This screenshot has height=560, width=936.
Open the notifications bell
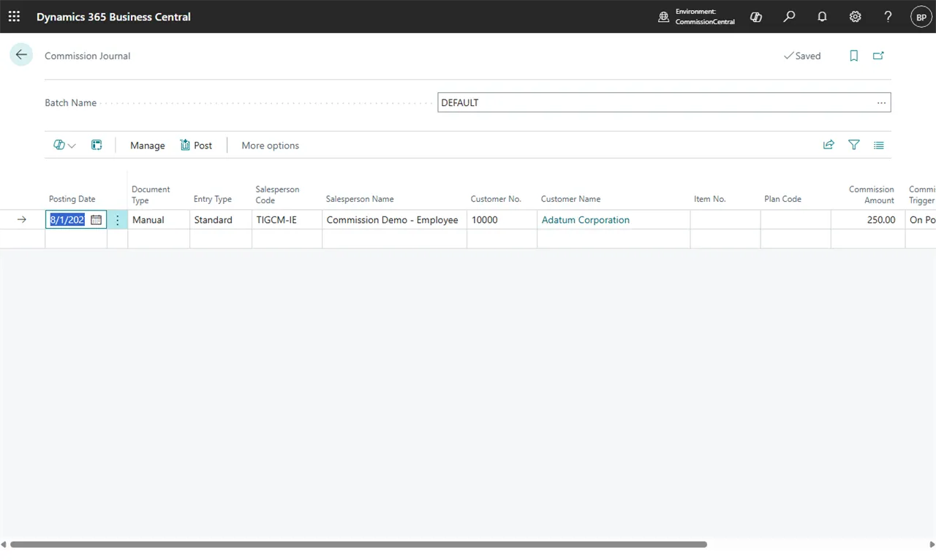[822, 17]
